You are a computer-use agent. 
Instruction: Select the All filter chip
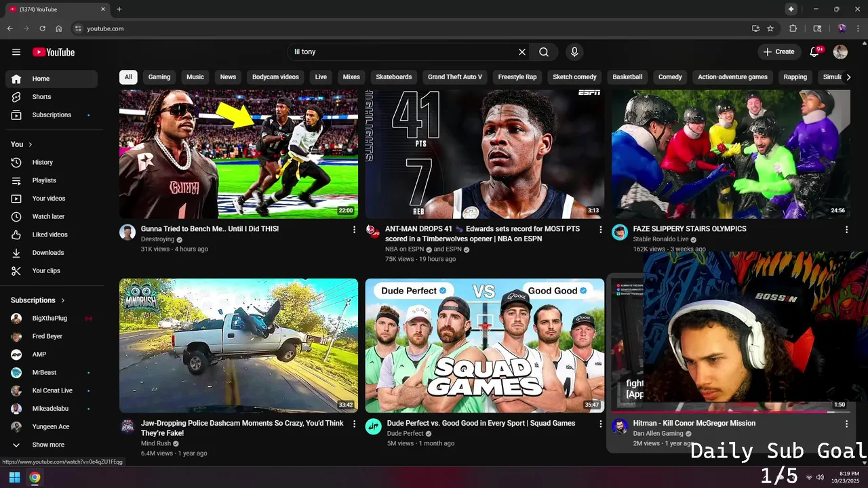[128, 77]
